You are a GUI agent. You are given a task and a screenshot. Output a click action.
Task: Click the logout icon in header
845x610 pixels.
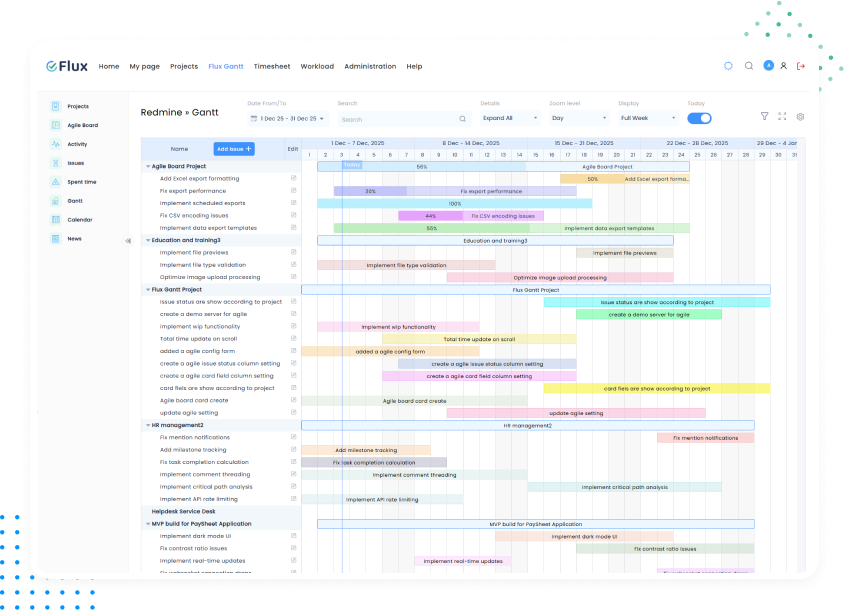point(801,66)
